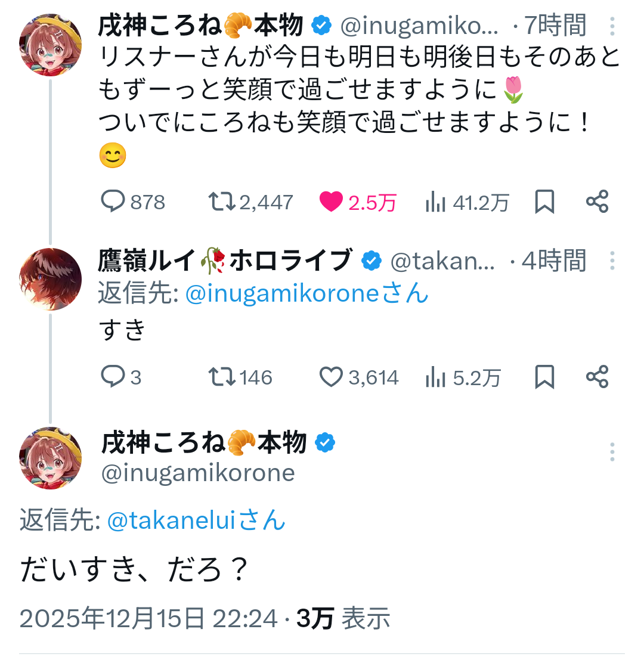Unlike Korone's tweet with 2.5万 likes
644x657 pixels.
[331, 202]
